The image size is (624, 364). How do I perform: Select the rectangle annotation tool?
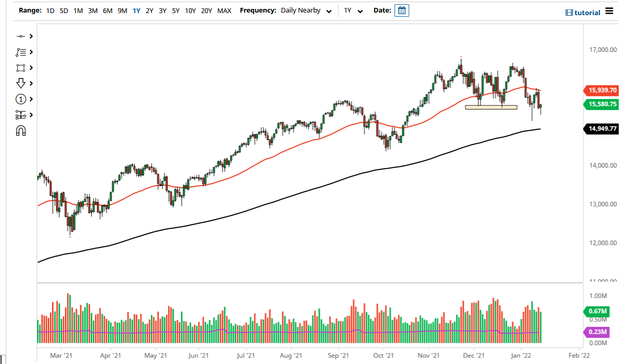(21, 68)
